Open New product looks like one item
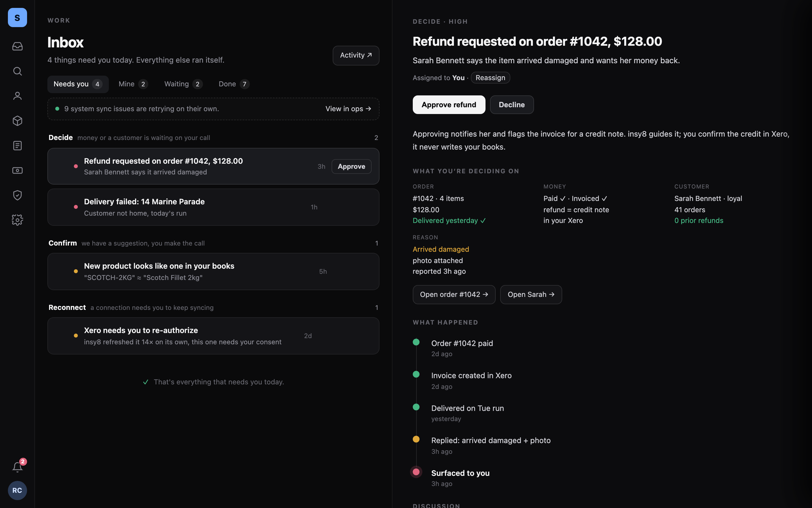The image size is (812, 508). point(213,271)
